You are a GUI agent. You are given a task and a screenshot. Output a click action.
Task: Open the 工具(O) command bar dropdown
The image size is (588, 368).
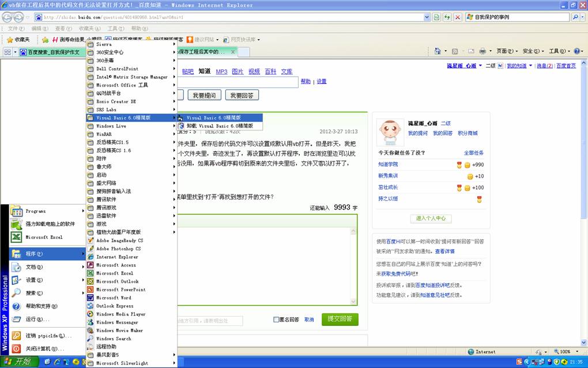560,51
